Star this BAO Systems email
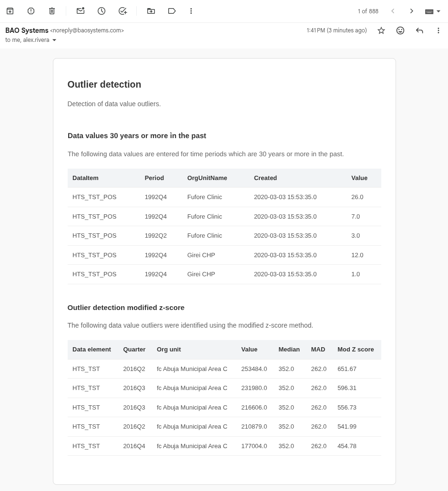This screenshot has width=448, height=491. [x=381, y=30]
